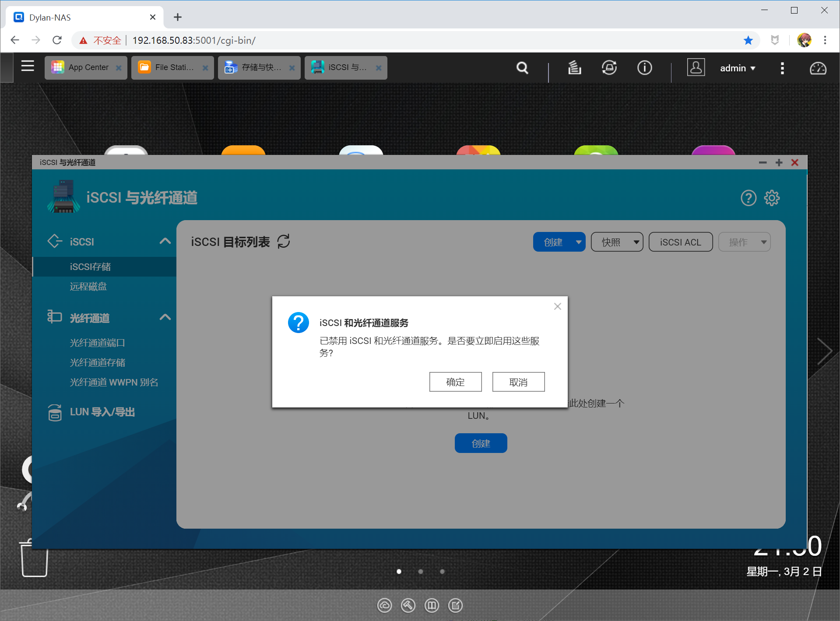Click the utility tools icon in bottom bar
This screenshot has height=621, width=840.
408,606
